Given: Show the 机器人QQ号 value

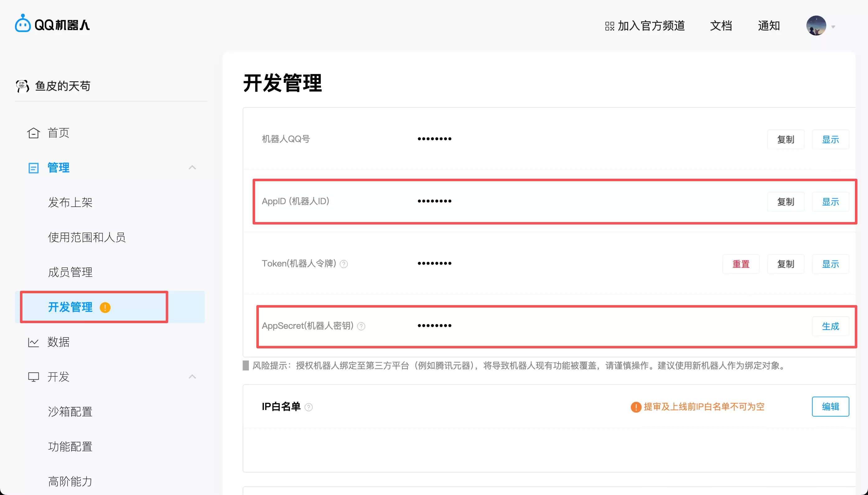Looking at the screenshot, I should point(830,139).
